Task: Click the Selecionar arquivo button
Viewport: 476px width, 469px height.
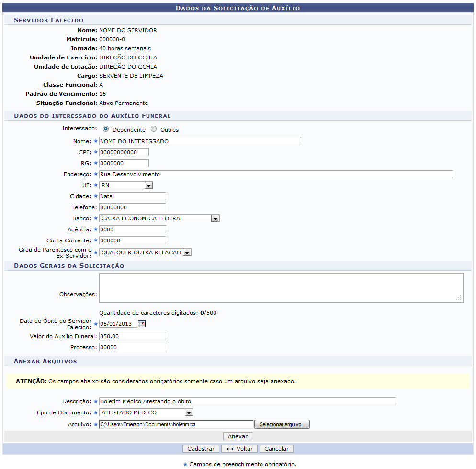Action: (282, 424)
